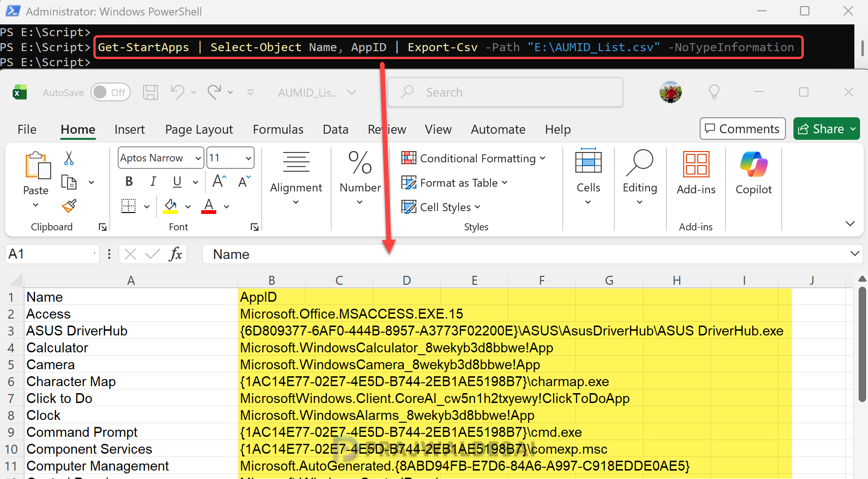The height and width of the screenshot is (479, 868).
Task: Open the Editing group button
Action: click(640, 177)
